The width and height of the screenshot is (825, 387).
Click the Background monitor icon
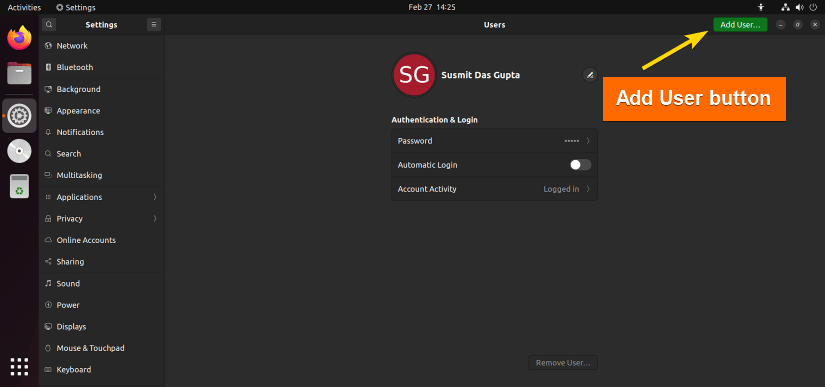tap(48, 89)
